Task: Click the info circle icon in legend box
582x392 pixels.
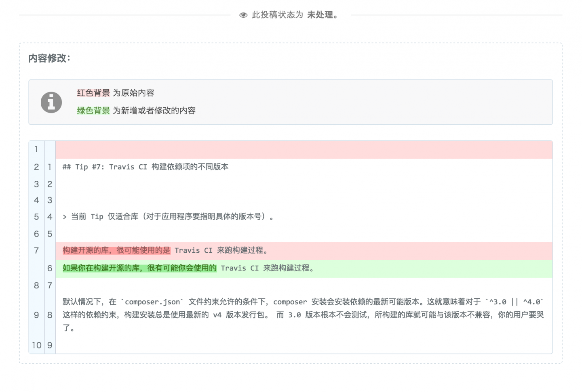Action: pyautogui.click(x=51, y=102)
